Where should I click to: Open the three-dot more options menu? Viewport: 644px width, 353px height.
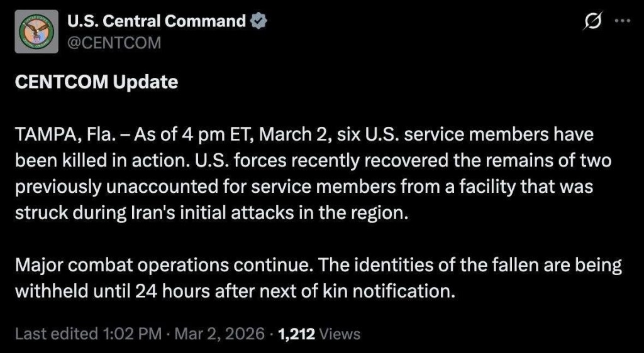622,21
